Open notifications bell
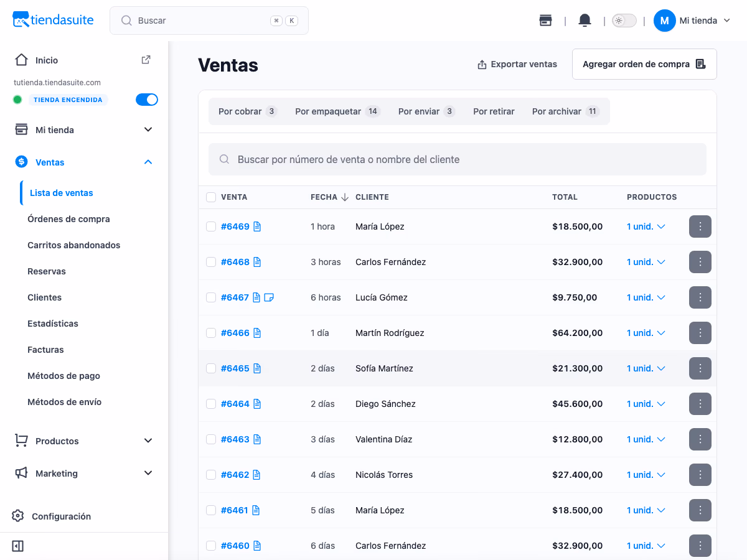The width and height of the screenshot is (747, 560). click(585, 21)
